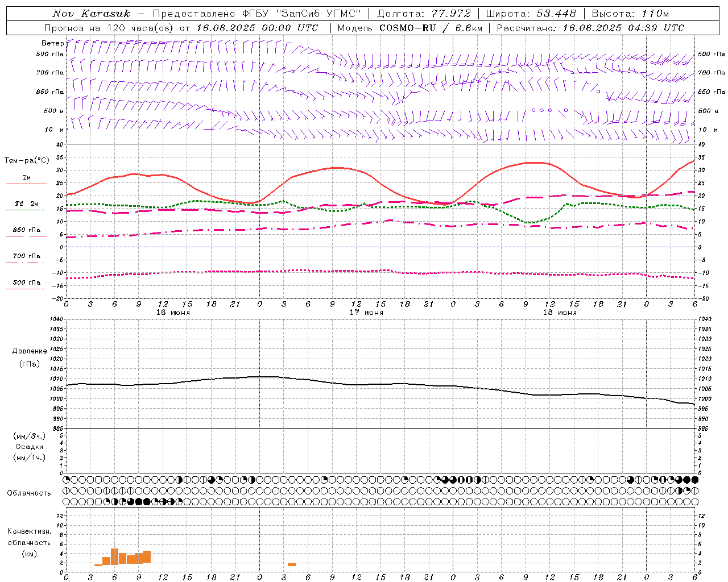Click the 'Модель COSMO-RU / 6.6км' label
Image resolution: width=728 pixels, height=582 pixels.
[409, 28]
